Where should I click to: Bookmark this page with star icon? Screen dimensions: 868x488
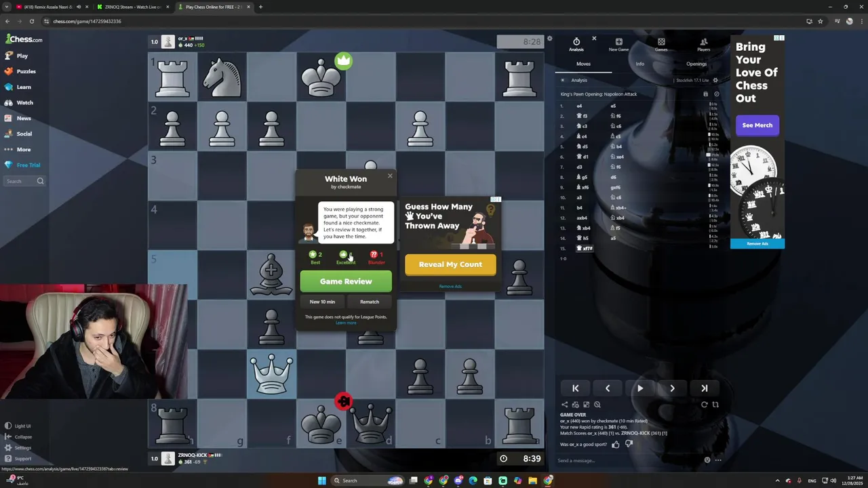[x=820, y=21]
